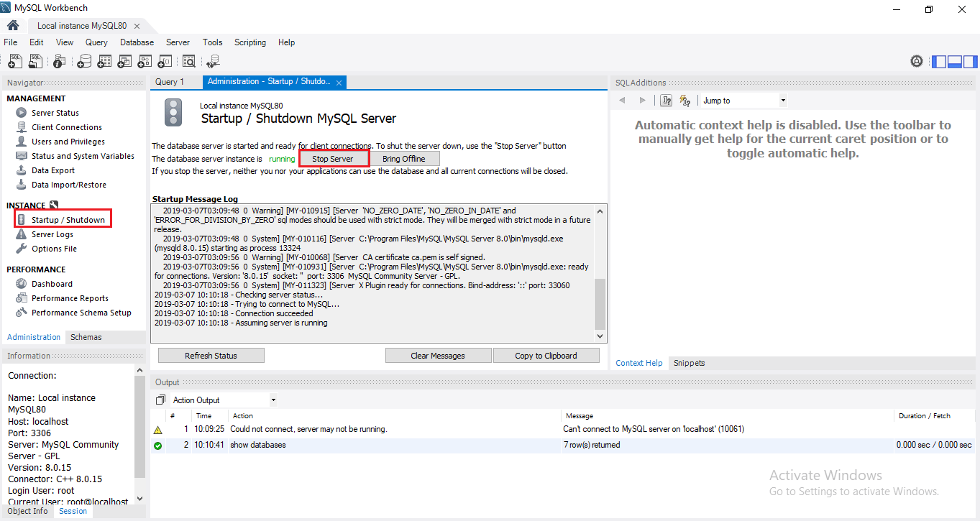This screenshot has height=521, width=980.
Task: Open the Query menu
Action: 96,42
